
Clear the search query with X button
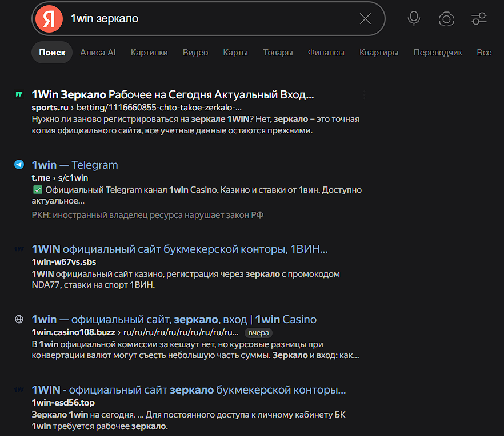pyautogui.click(x=365, y=19)
